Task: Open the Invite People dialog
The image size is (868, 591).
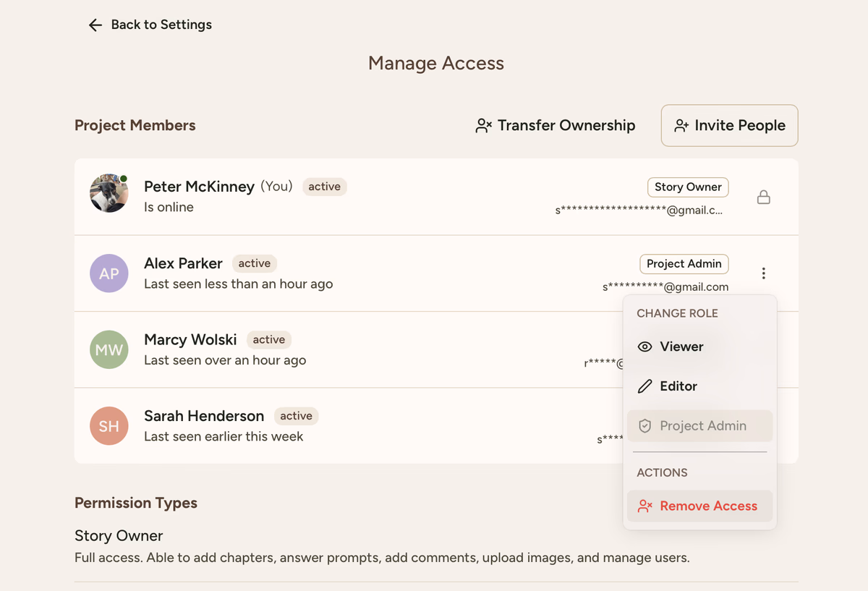Action: pyautogui.click(x=729, y=126)
